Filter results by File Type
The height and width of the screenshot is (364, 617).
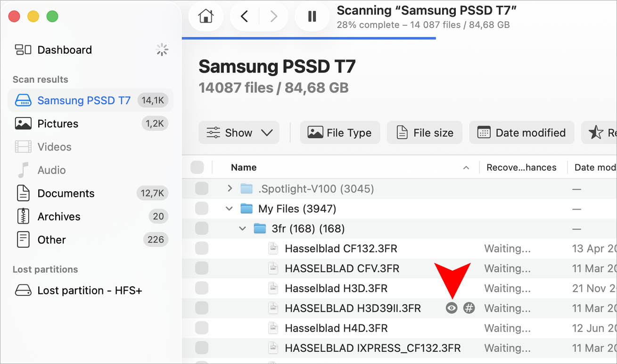[340, 132]
